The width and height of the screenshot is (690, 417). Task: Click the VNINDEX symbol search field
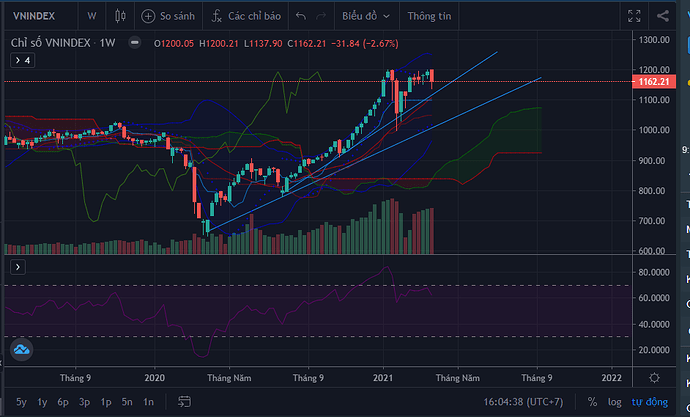point(37,16)
